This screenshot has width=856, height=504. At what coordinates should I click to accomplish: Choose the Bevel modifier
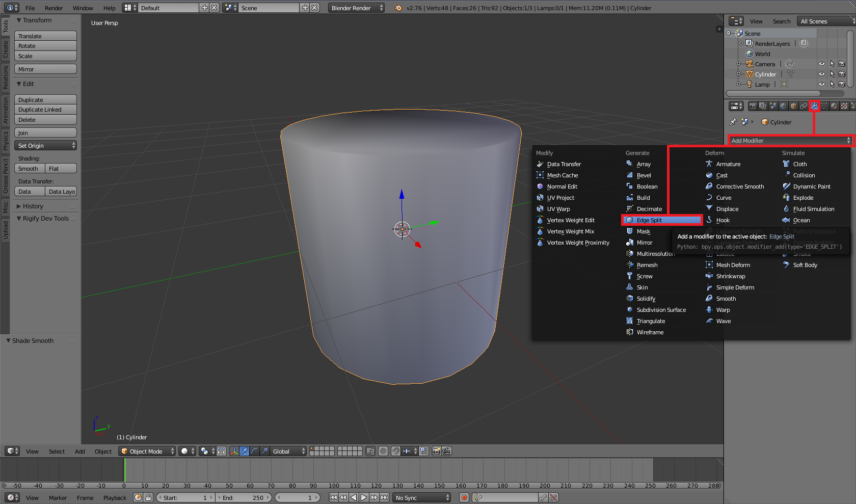pos(644,175)
